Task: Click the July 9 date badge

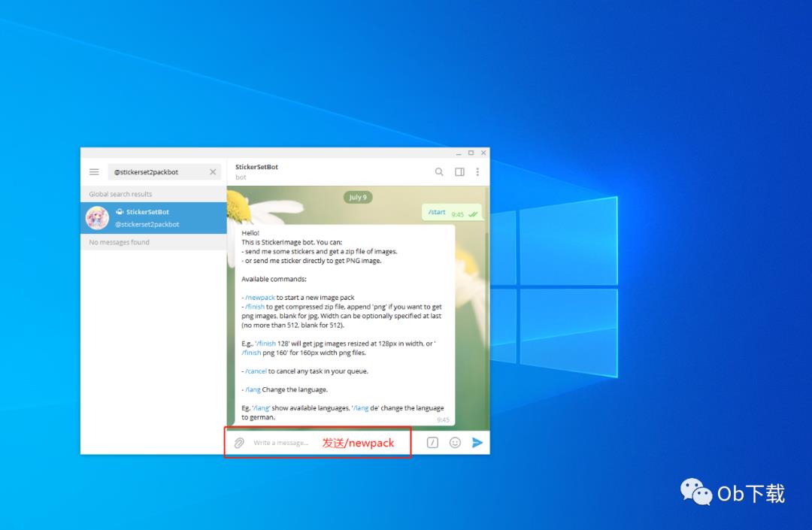Action: (358, 197)
